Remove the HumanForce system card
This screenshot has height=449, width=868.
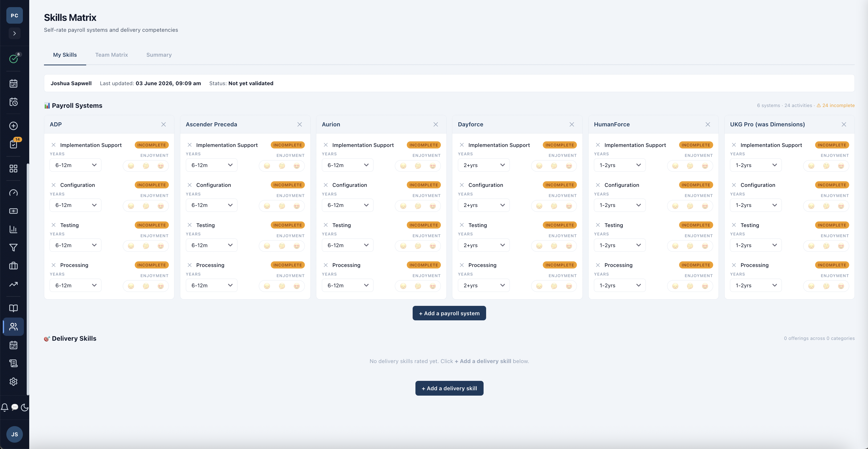pyautogui.click(x=708, y=124)
